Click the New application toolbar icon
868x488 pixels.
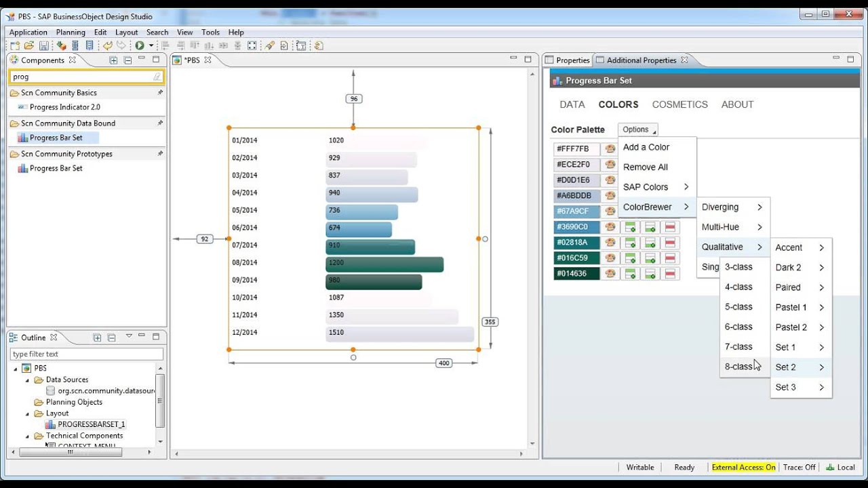tap(16, 46)
